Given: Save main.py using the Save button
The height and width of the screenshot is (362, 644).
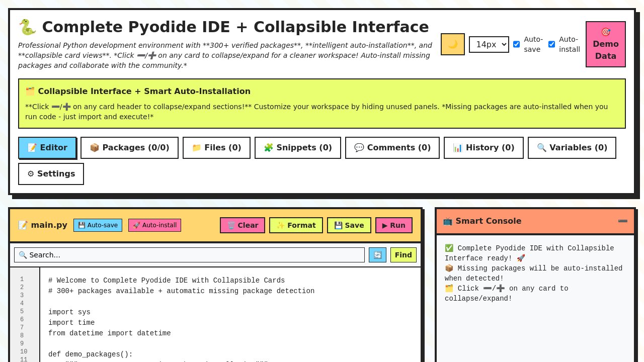Looking at the screenshot, I should click(349, 225).
